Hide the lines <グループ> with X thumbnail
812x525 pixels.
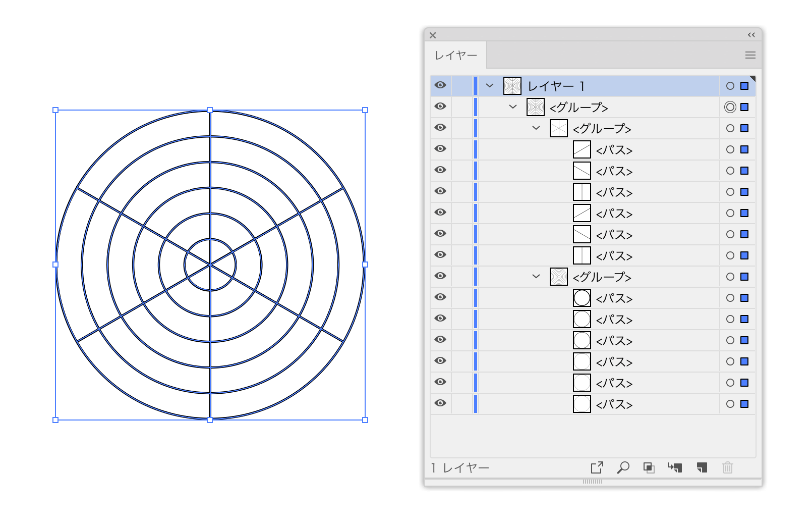[440, 127]
